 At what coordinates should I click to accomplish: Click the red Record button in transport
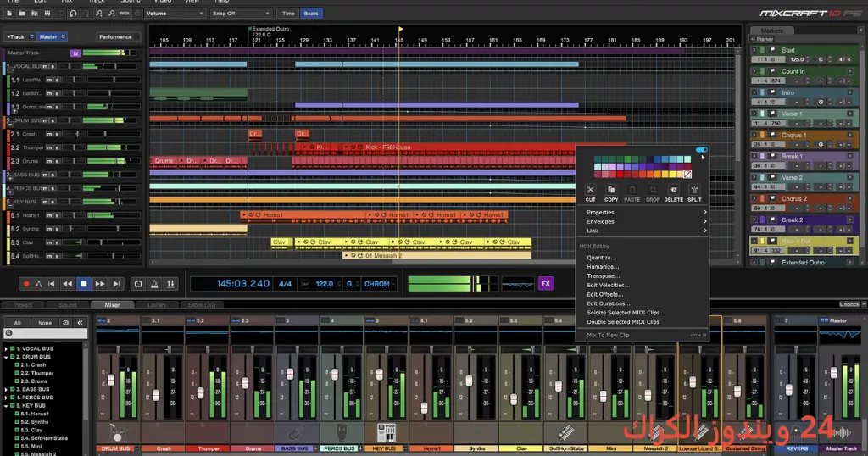(x=26, y=284)
